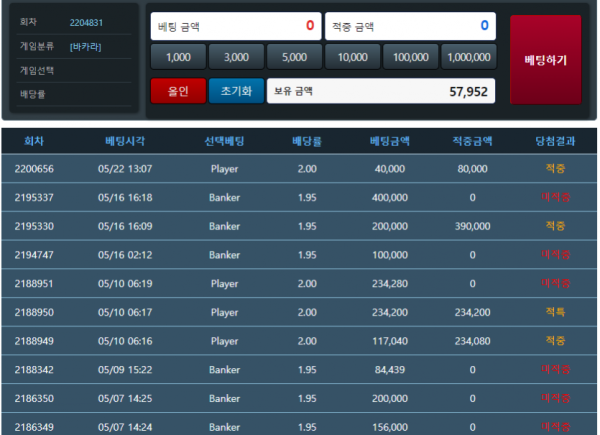Screen dimensions: 600x435
Task: Click the [바카라] game category value
Action: point(86,46)
